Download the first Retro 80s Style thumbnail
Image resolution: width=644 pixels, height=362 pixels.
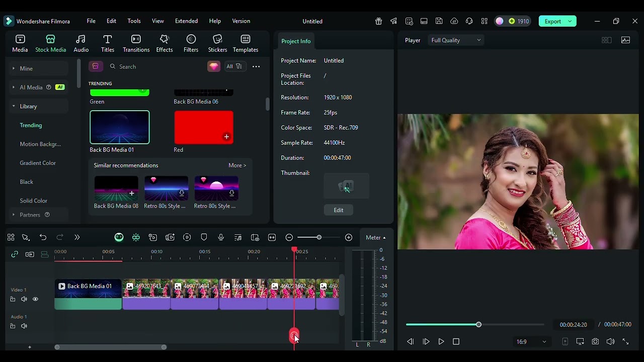tap(182, 193)
